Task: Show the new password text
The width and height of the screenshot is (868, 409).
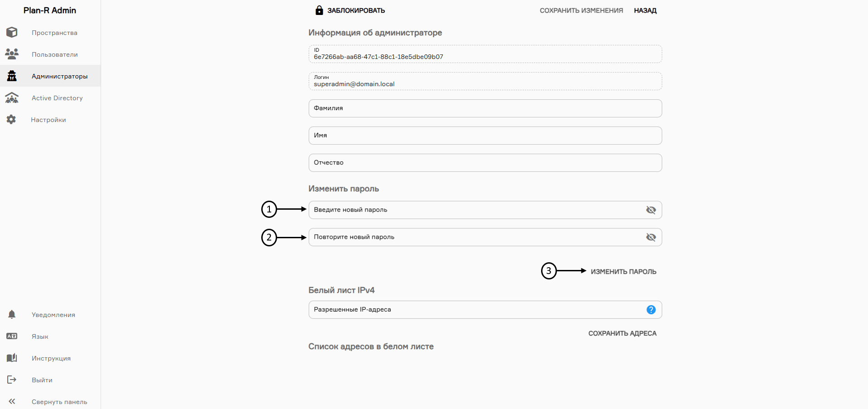Action: [651, 210]
